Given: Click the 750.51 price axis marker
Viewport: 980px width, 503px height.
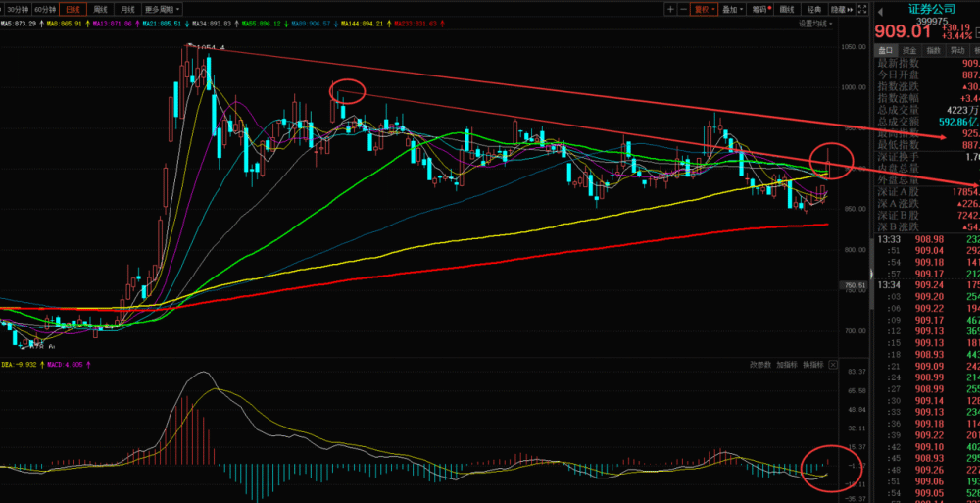Looking at the screenshot, I should 855,286.
